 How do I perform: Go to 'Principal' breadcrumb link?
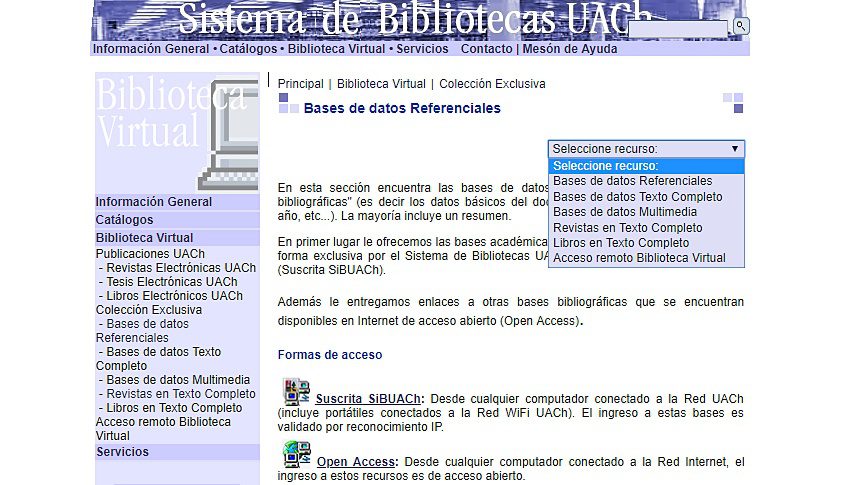tap(301, 84)
